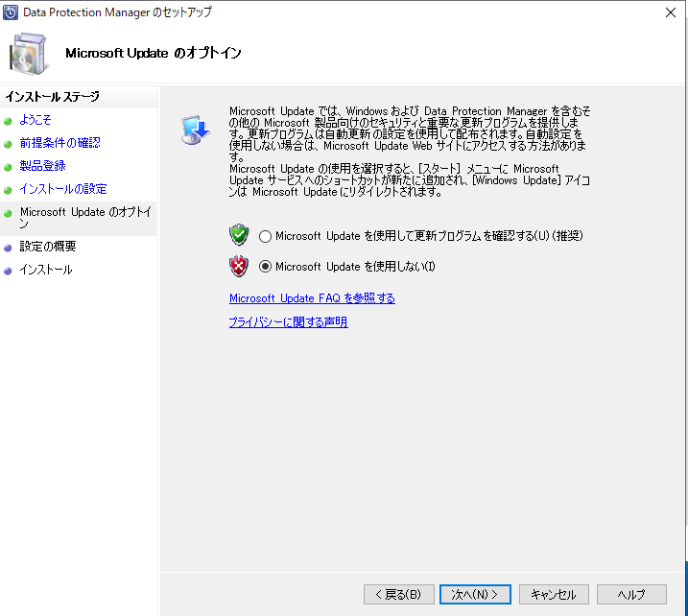Click green bullet beside ようこそ
Image resolution: width=688 pixels, height=616 pixels.
[8, 121]
